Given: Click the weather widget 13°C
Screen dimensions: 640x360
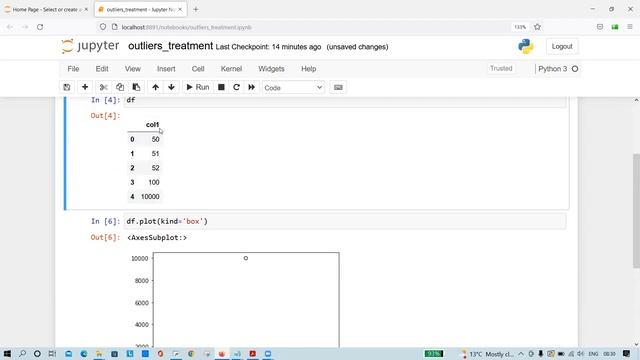Looking at the screenshot, I should tap(488, 354).
